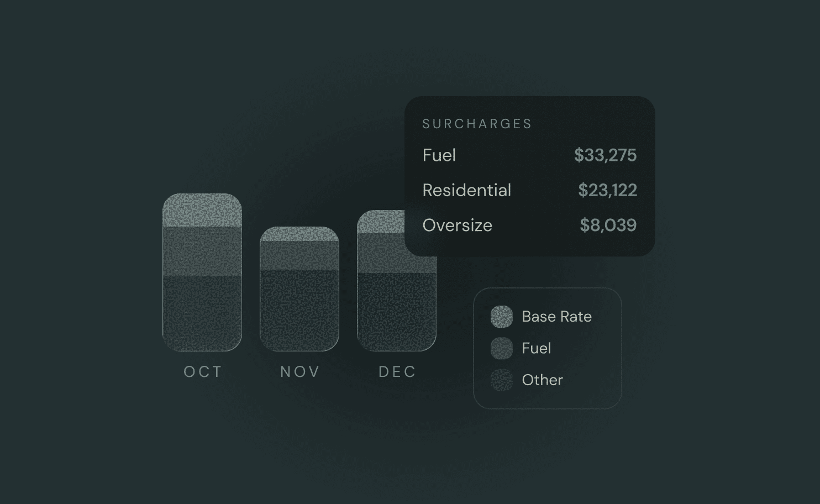The width and height of the screenshot is (820, 504).
Task: Click the DEC bar's middle Fuel segment
Action: (x=381, y=253)
